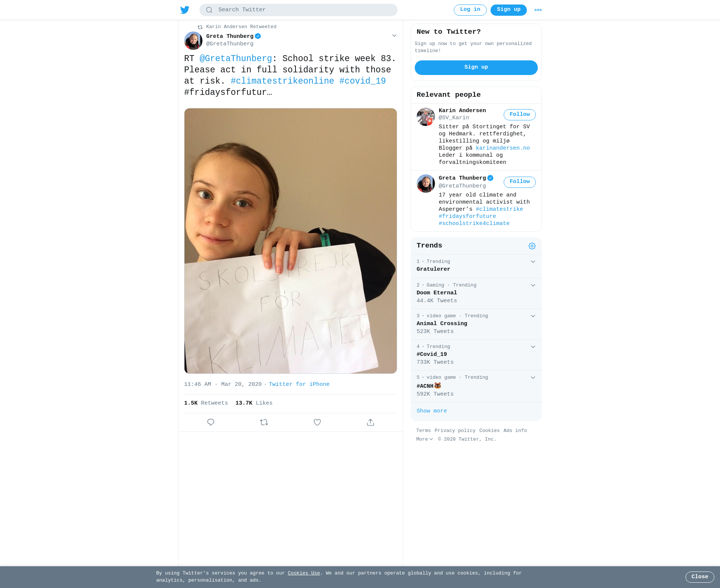Follow Greta Thunberg in Relevant people

point(519,182)
